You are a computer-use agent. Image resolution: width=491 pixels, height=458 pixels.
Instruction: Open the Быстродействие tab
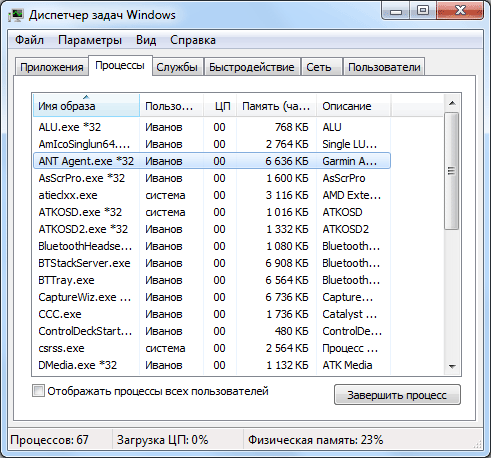[x=252, y=67]
